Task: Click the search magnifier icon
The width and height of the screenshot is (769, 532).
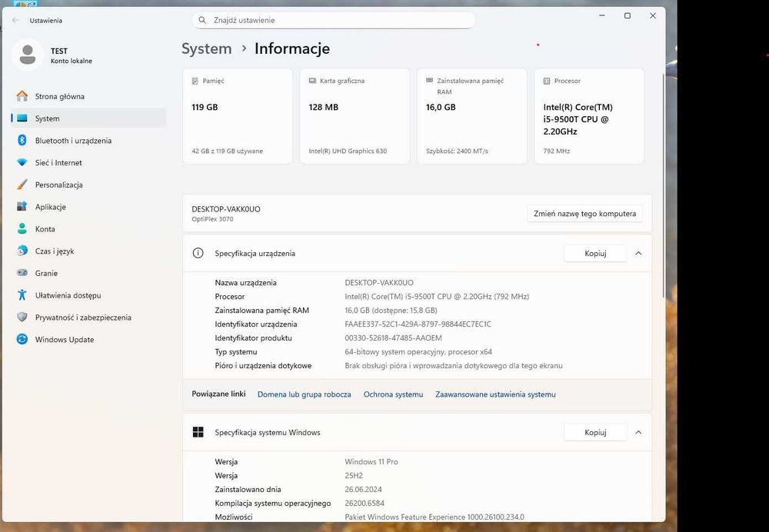Action: (x=202, y=20)
